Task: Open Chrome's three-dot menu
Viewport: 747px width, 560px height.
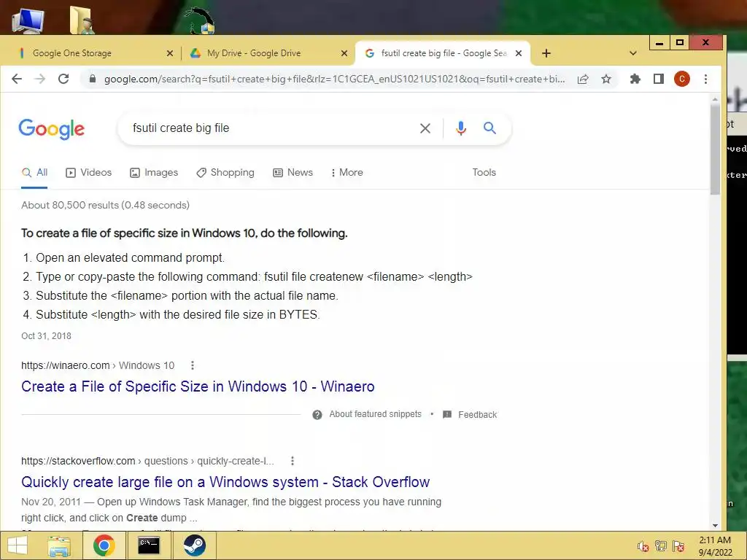Action: [705, 79]
